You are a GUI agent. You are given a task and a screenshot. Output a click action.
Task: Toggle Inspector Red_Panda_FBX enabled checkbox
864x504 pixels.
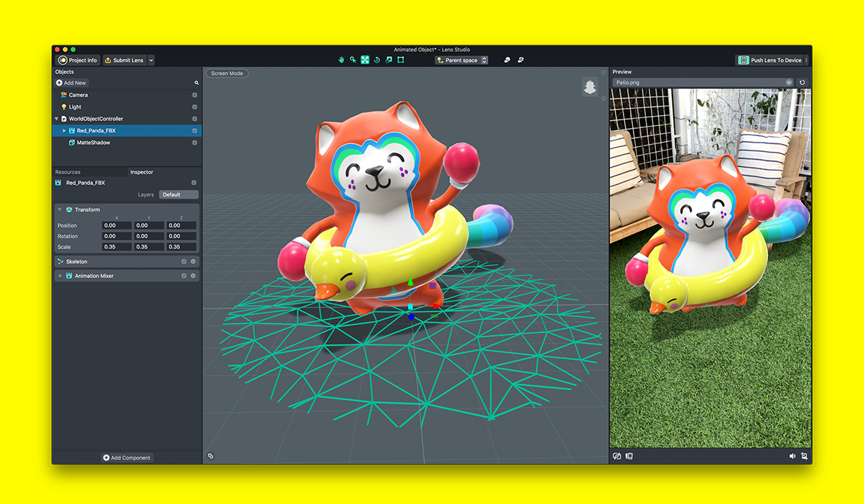coord(194,183)
